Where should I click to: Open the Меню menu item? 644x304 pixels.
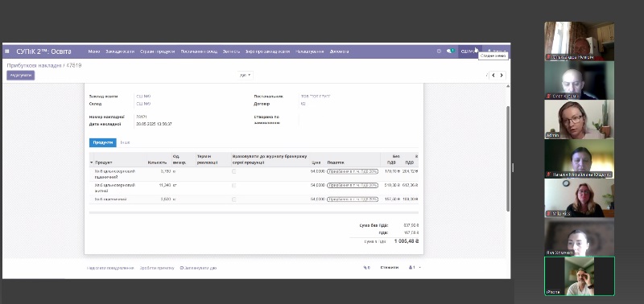tap(94, 51)
